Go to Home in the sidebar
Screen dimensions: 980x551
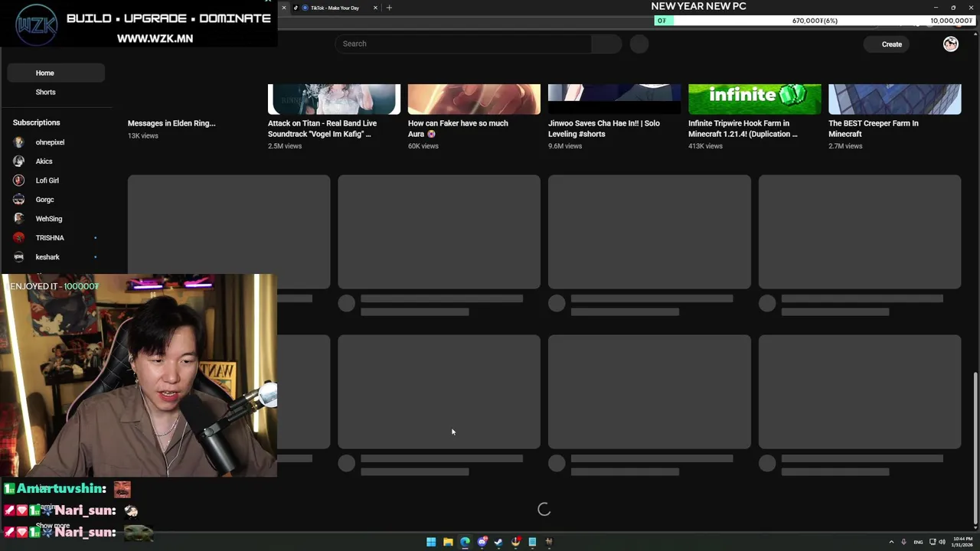point(56,73)
